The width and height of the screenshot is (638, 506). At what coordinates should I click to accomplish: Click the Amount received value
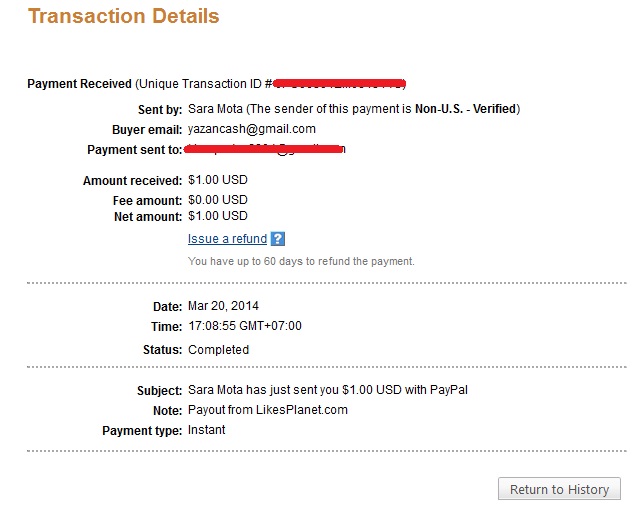click(x=217, y=181)
